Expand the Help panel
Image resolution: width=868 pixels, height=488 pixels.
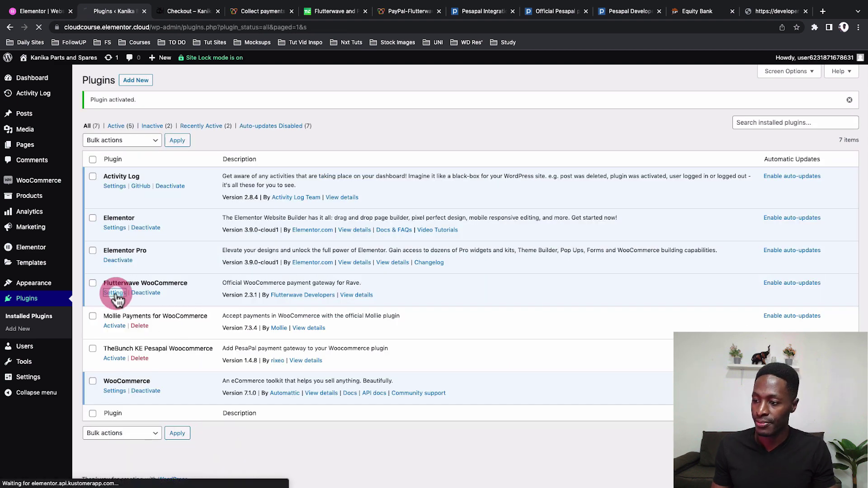(841, 71)
